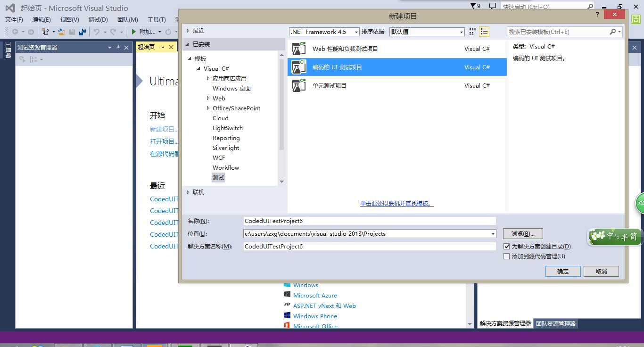644x347 pixels.
Task: Click 打开项目... link on start page
Action: coord(164,141)
